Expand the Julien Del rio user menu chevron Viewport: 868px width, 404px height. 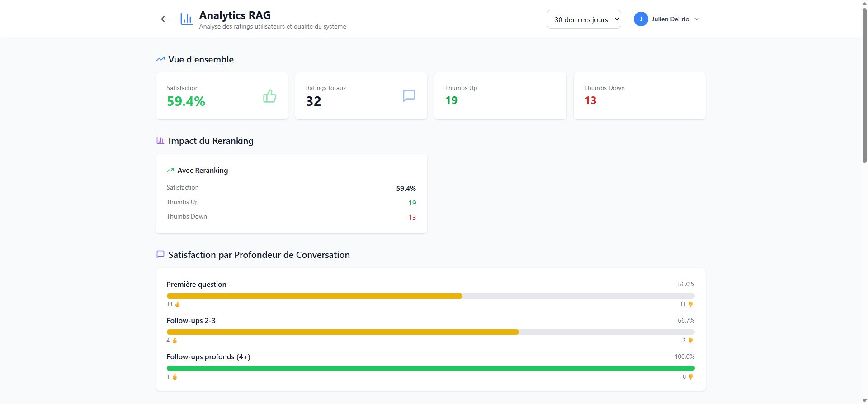point(697,19)
